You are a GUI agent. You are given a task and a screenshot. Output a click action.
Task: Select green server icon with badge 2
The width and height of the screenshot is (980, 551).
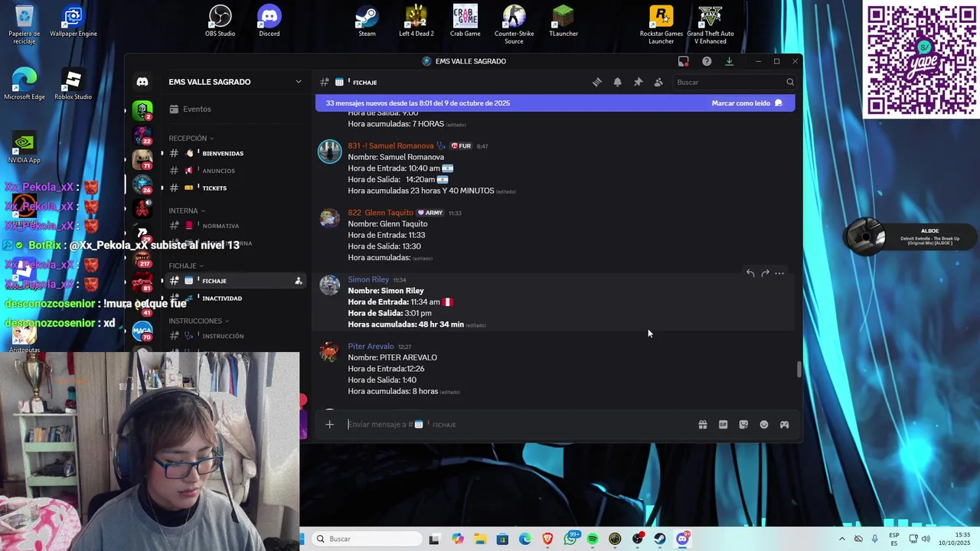coord(142,111)
